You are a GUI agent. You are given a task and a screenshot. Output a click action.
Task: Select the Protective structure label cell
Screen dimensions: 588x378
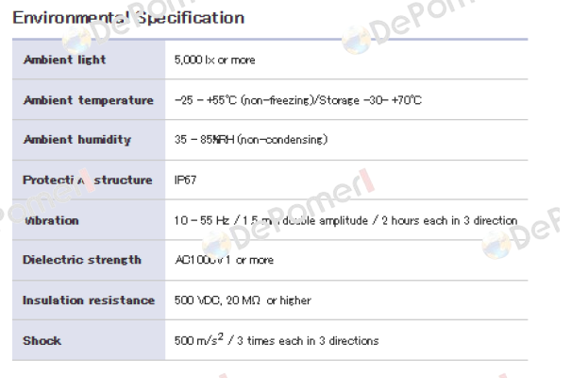88,180
